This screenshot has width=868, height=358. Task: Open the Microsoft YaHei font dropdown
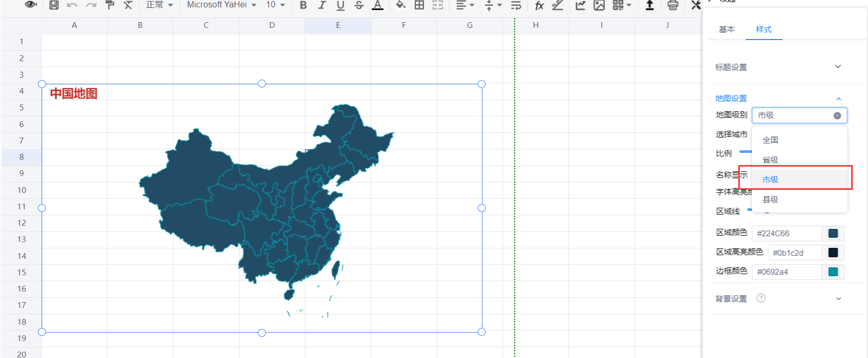click(221, 5)
